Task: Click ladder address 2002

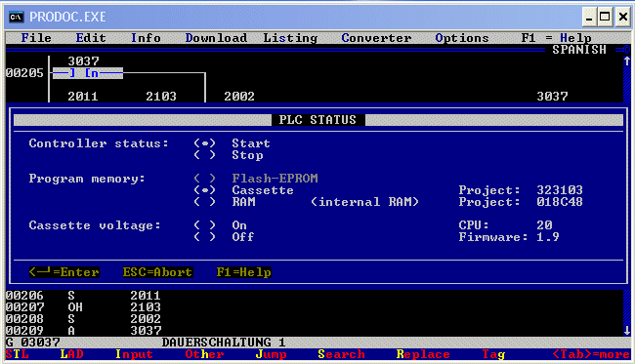Action: (x=239, y=97)
